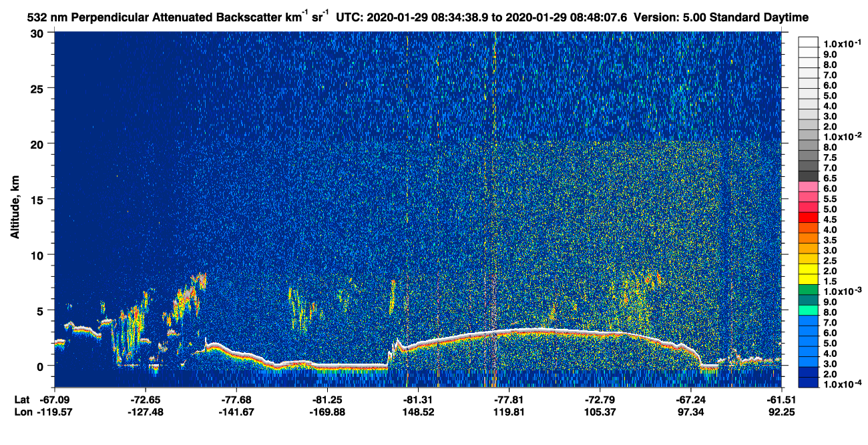Click the color scale label '6.5'
The height and width of the screenshot is (445, 868).
click(831, 178)
